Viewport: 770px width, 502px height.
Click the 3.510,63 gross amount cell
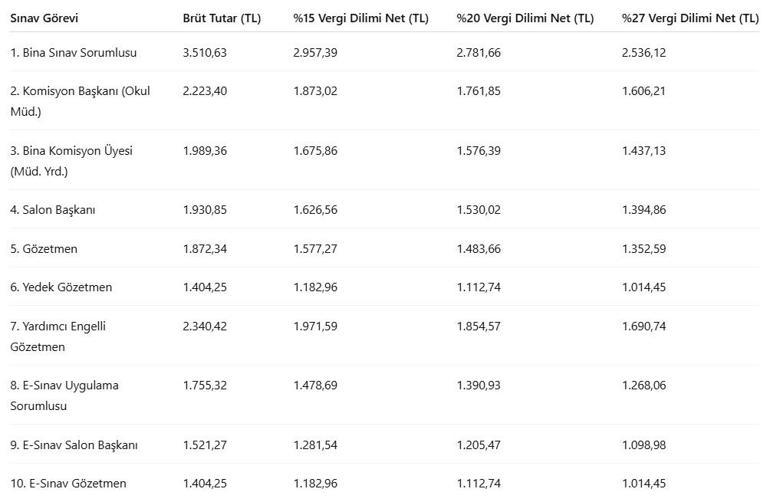click(x=205, y=53)
